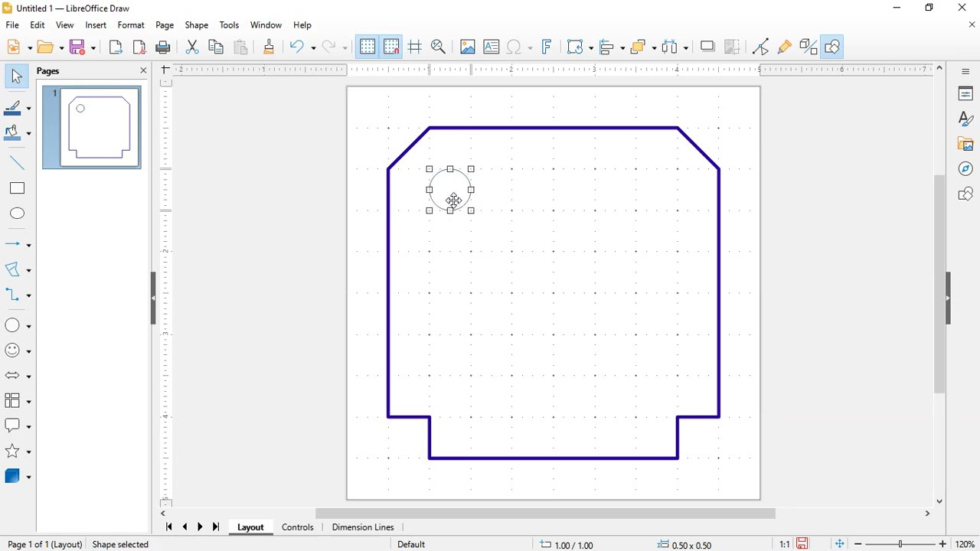Screen dimensions: 980x551
Task: Go to the first layer tab
Action: tap(169, 527)
